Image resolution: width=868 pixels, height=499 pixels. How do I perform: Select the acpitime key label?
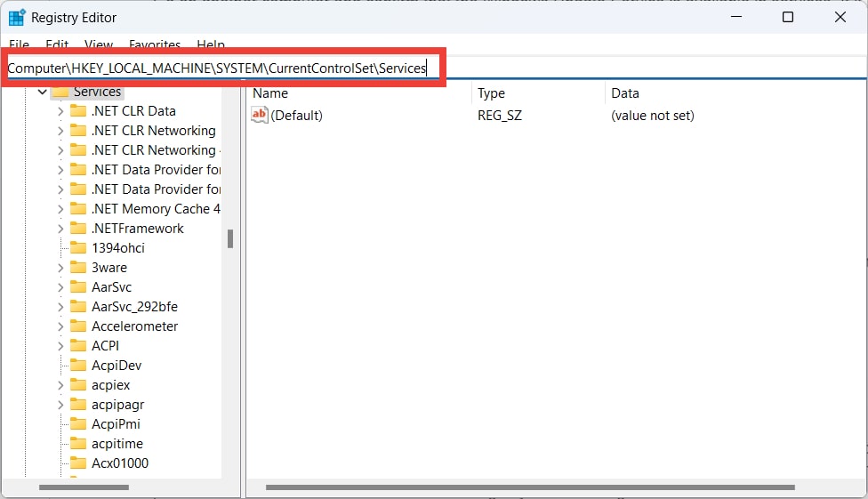point(117,444)
